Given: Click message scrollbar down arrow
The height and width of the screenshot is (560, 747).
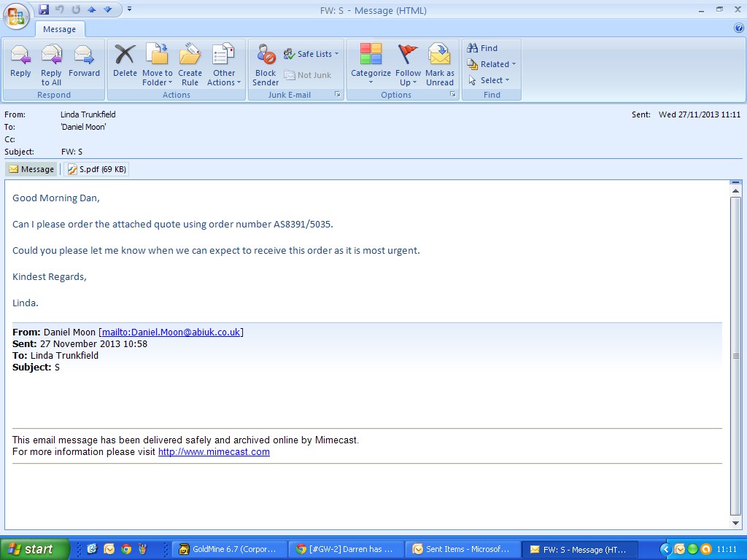Looking at the screenshot, I should pyautogui.click(x=735, y=523).
